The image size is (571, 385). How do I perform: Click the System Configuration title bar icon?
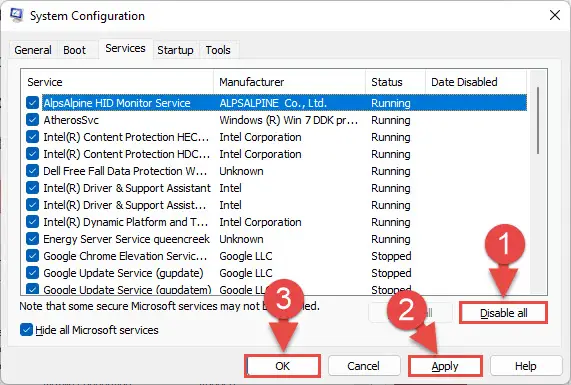[x=16, y=15]
